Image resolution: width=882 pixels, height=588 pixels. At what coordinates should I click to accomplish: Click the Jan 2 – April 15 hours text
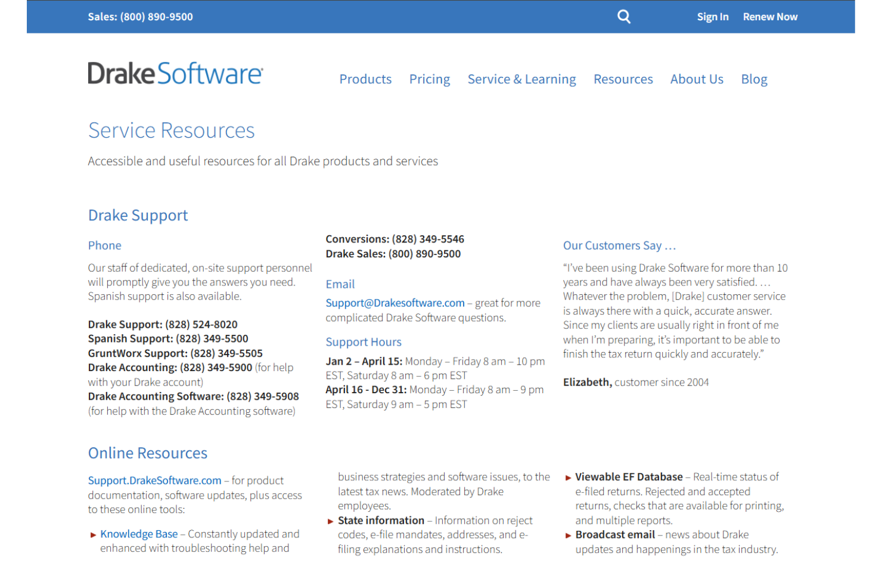tap(435, 368)
